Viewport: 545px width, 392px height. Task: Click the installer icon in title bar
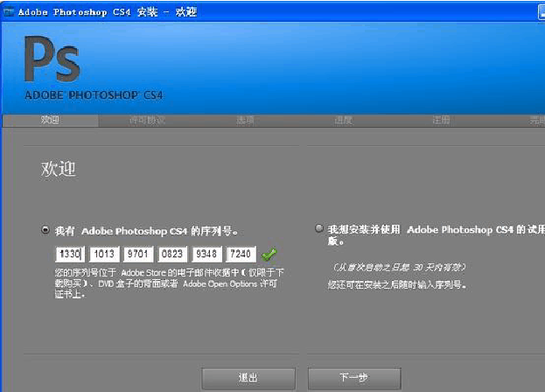pyautogui.click(x=8, y=11)
